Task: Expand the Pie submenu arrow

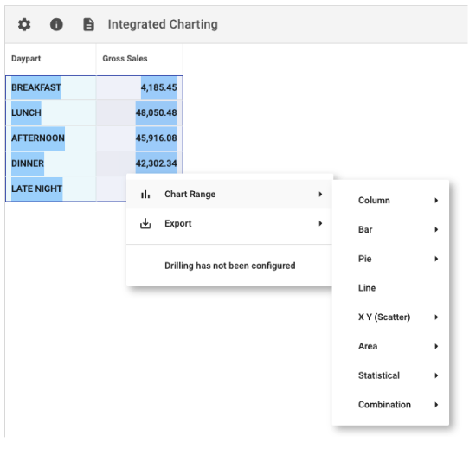Action: point(436,259)
